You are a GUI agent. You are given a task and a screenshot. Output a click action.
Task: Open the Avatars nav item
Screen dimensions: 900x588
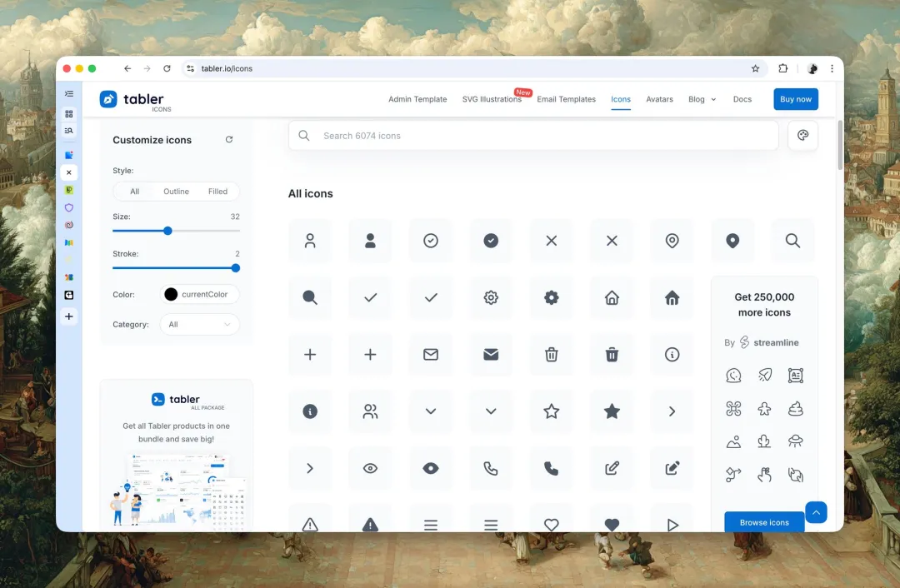pos(659,99)
